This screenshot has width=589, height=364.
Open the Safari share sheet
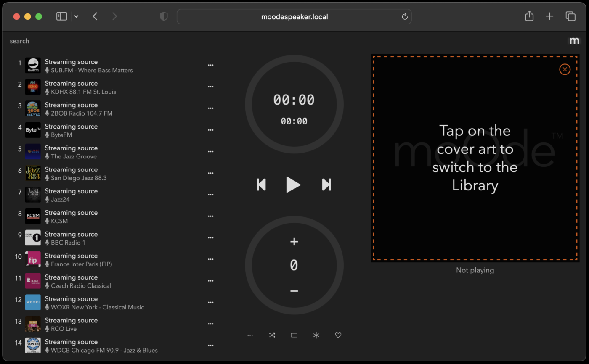[529, 16]
